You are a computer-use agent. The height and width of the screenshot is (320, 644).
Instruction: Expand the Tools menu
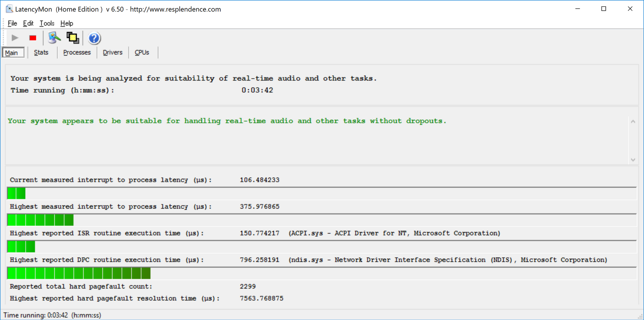point(47,23)
